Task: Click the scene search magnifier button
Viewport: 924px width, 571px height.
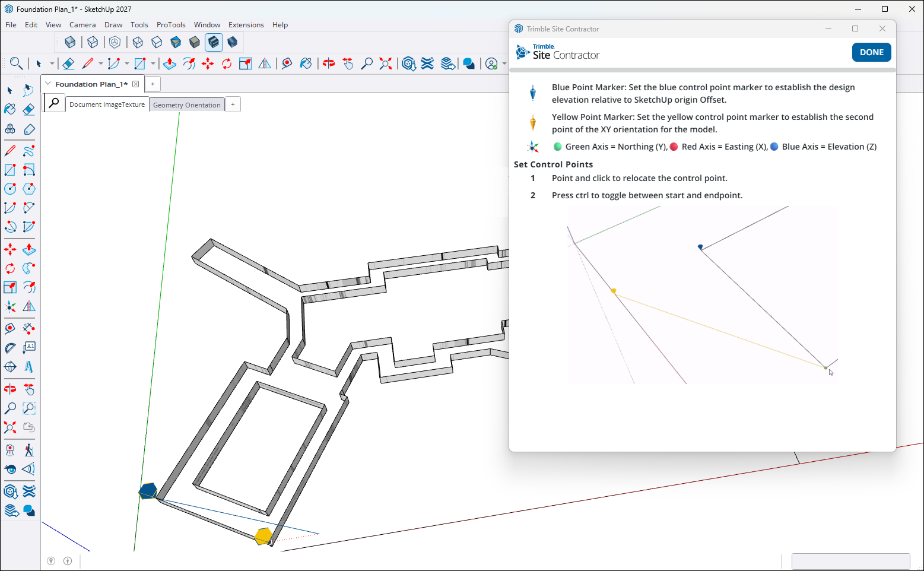Action: (x=54, y=103)
